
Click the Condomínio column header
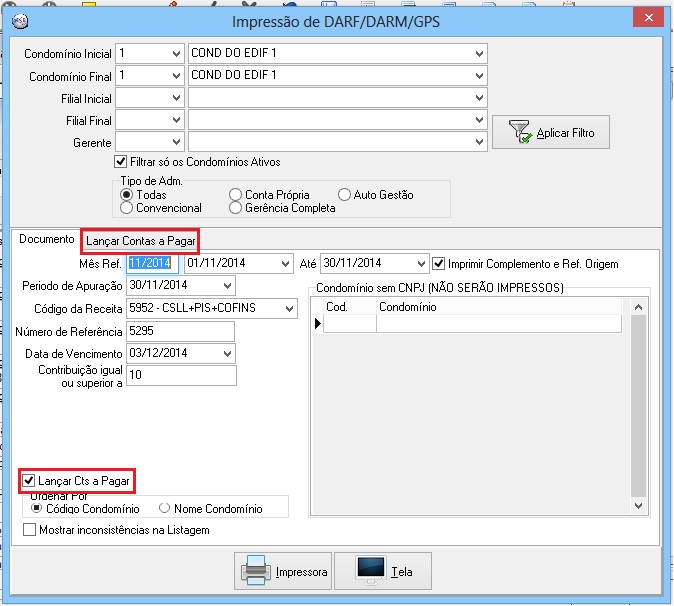click(499, 307)
